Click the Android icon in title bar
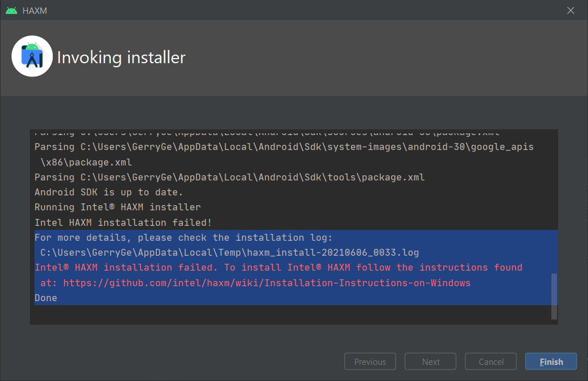This screenshot has height=381, width=588. (11, 10)
